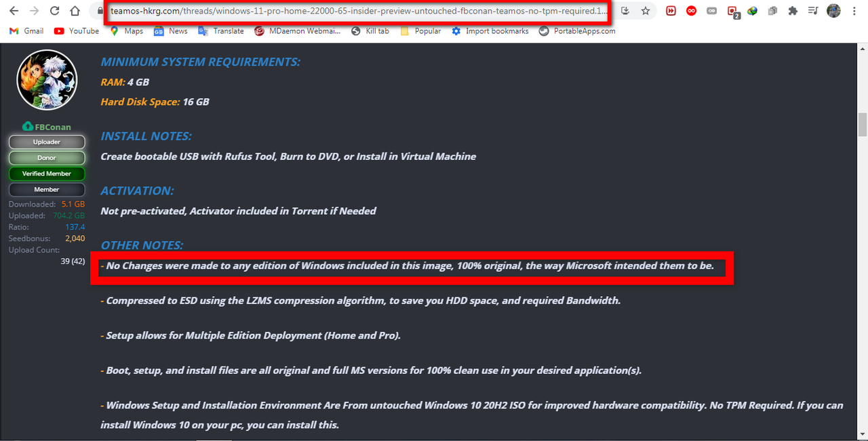868x441 pixels.
Task: Open the Internet Download Manager extension
Action: [x=752, y=11]
